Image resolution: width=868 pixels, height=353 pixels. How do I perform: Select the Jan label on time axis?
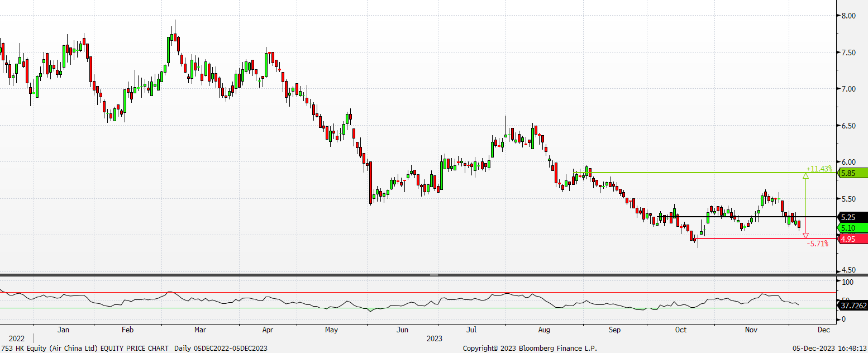[64, 330]
